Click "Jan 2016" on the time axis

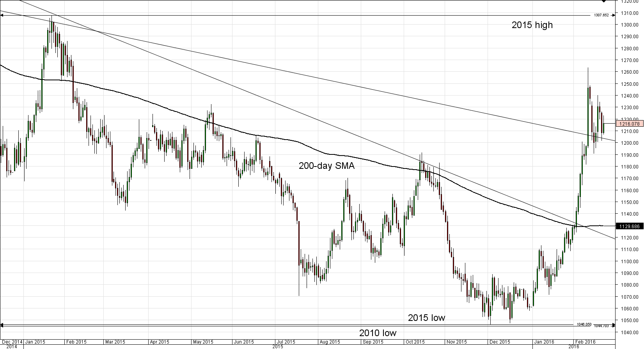click(x=544, y=342)
